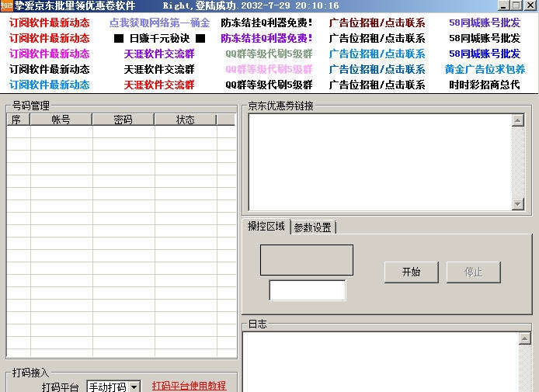Click the pink QQ群等级代刷5级群 link
This screenshot has width=539, height=392.
pos(269,69)
